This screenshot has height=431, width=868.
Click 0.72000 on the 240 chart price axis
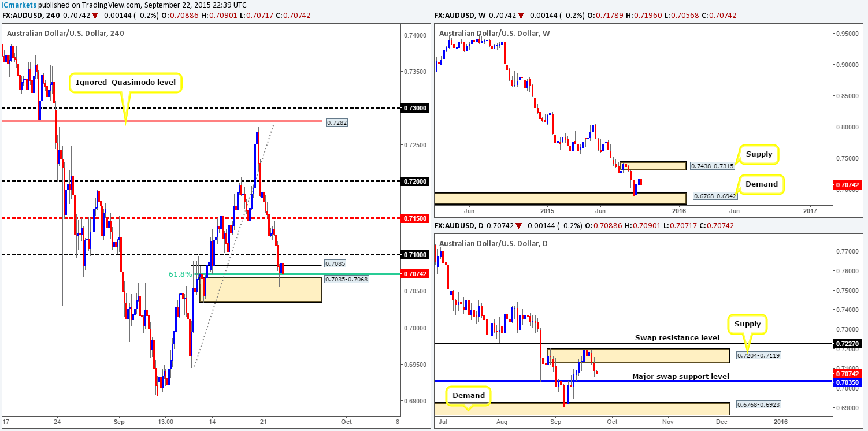click(x=414, y=181)
